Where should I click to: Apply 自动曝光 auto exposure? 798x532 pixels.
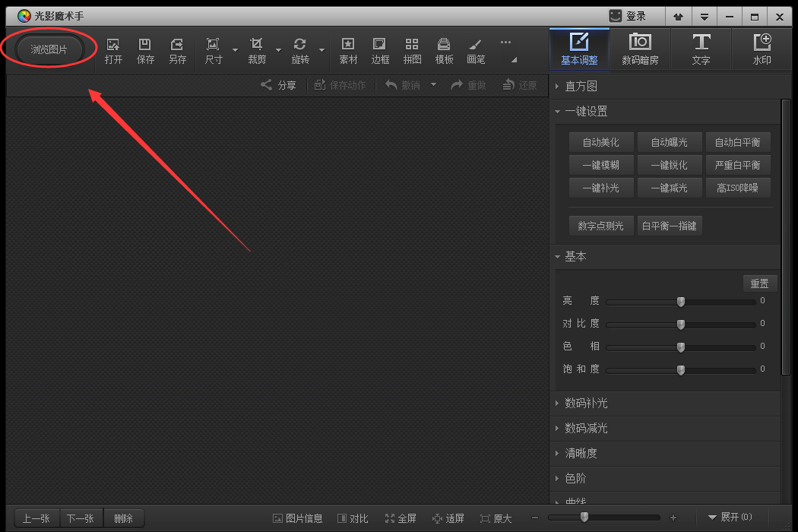click(670, 141)
